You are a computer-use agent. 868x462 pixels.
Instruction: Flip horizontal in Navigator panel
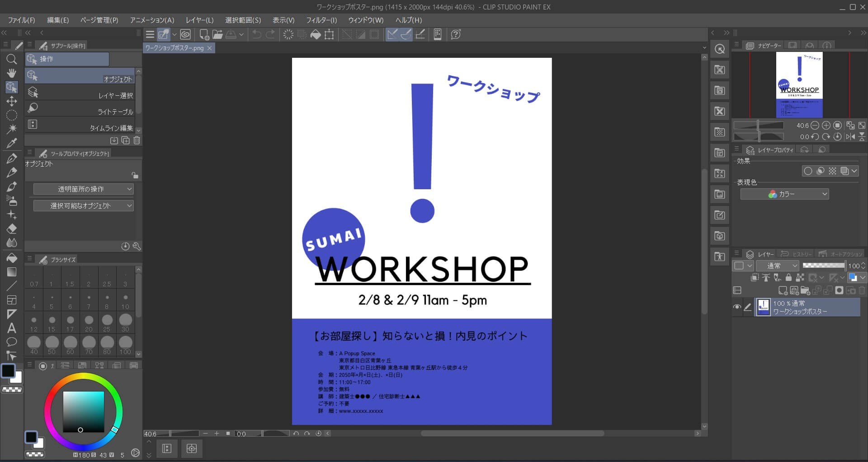850,136
